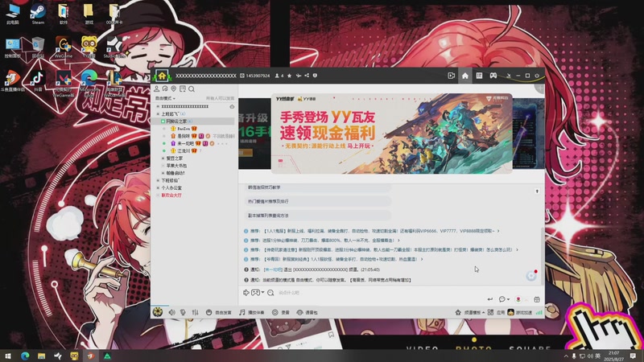Click the floating round assistant icon with the red dot
The height and width of the screenshot is (362, 644).
click(x=531, y=275)
